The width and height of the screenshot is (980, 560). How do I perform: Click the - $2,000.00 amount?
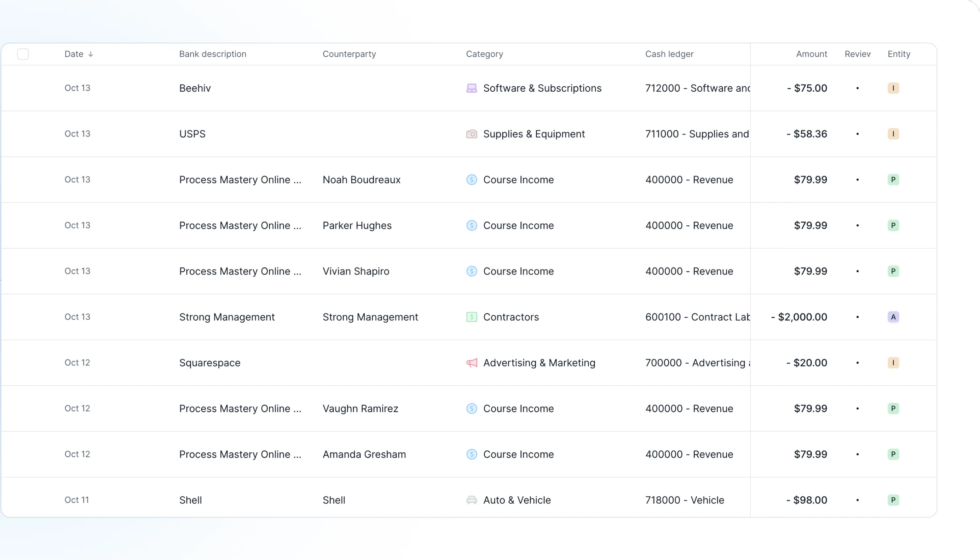pos(799,317)
